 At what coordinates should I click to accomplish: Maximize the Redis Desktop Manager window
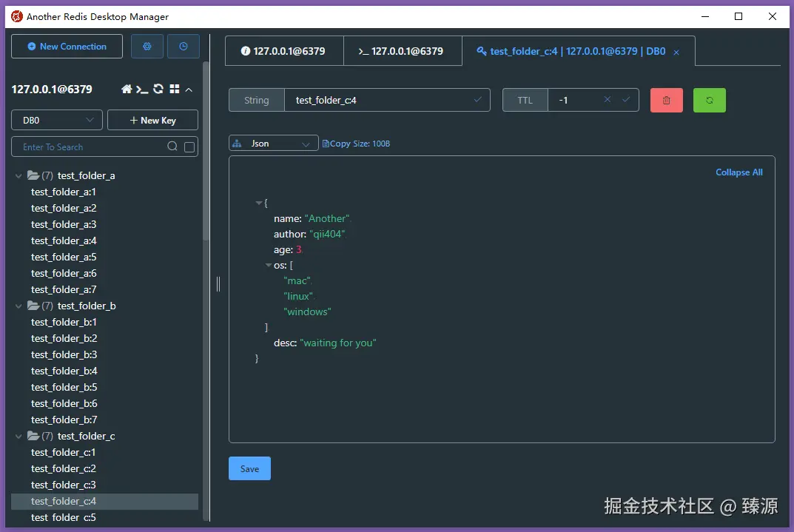pos(739,16)
